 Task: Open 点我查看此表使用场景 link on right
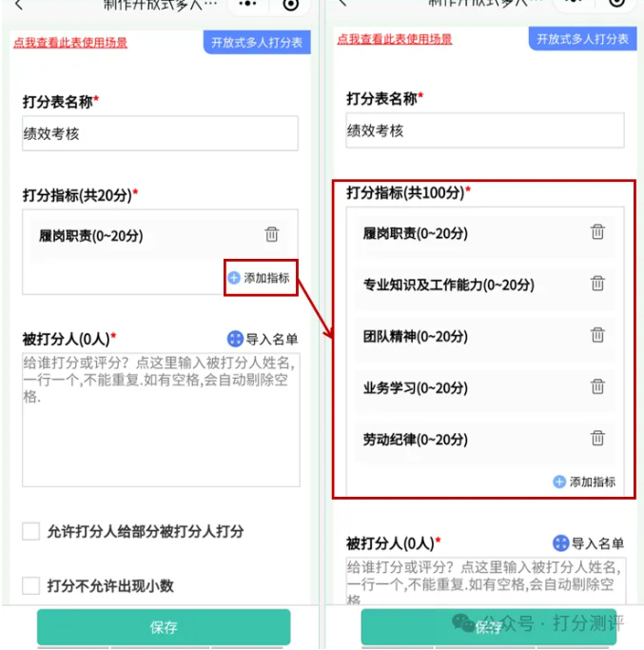(395, 39)
